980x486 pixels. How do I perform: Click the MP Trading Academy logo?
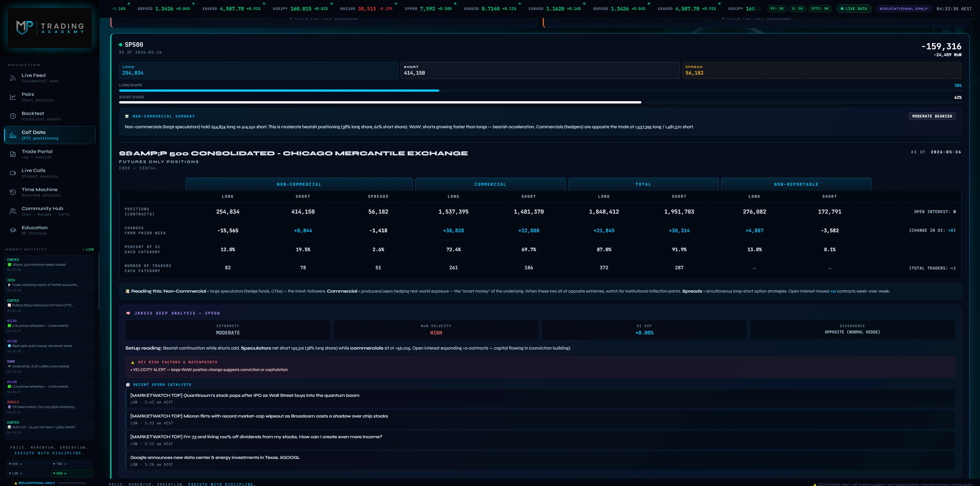click(50, 28)
